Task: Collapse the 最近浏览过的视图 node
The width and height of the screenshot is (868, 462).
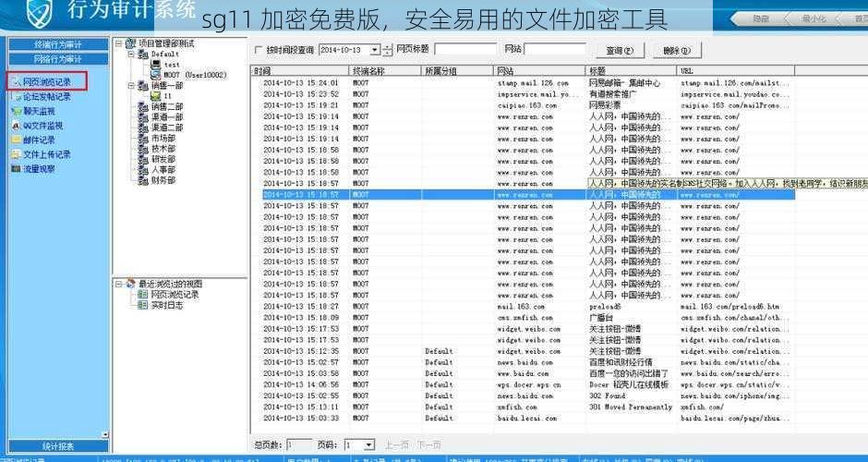Action: tap(118, 284)
